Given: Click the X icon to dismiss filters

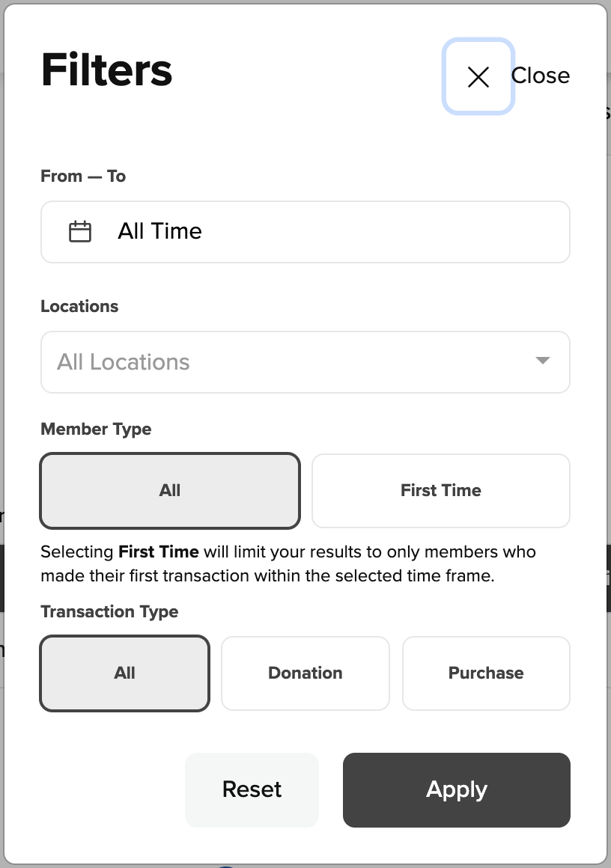Looking at the screenshot, I should point(478,76).
